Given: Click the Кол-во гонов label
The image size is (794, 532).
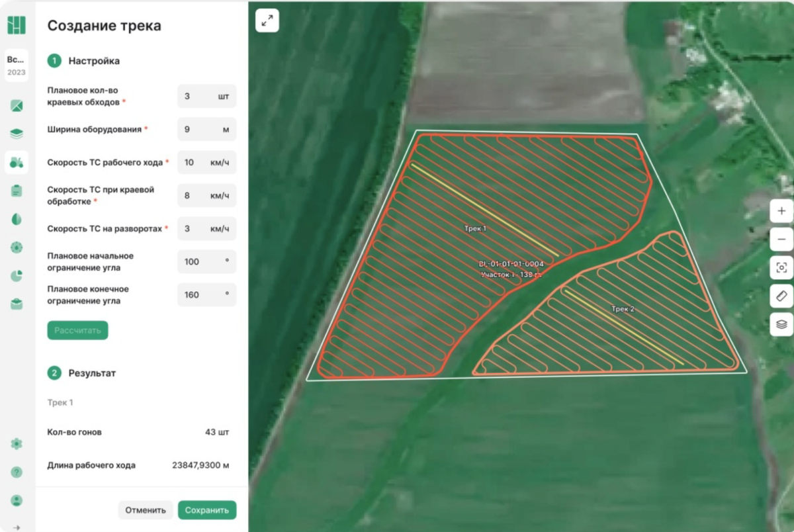Looking at the screenshot, I should pyautogui.click(x=75, y=432).
